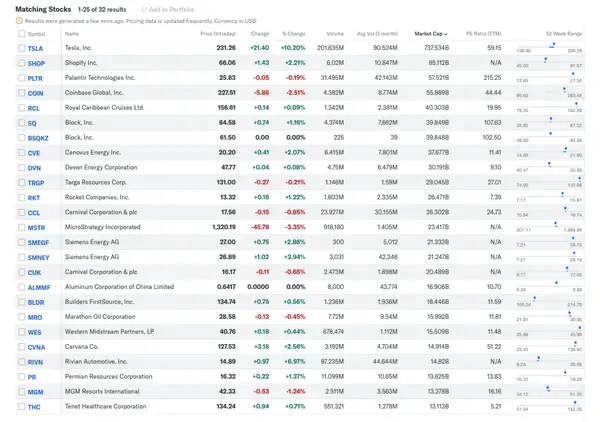Sort by Avg Vol (3 month) header
Viewport: 600px width, 422px height.
377,34
